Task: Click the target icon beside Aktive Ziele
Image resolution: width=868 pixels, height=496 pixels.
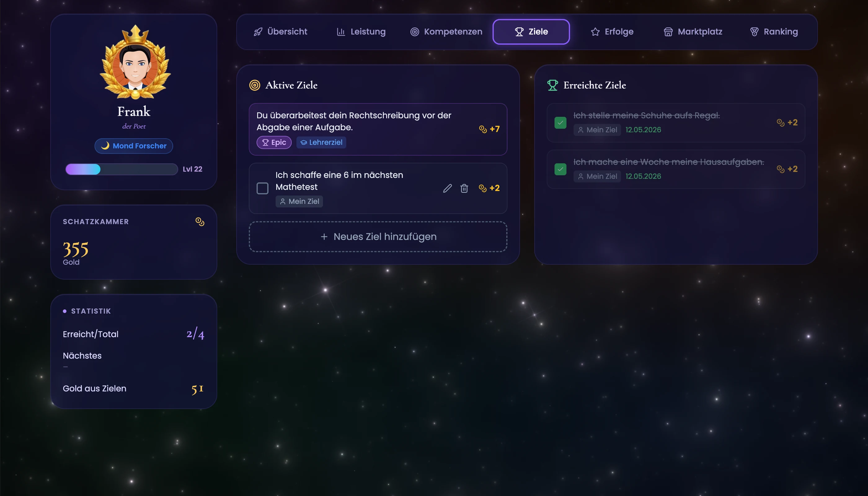Action: click(255, 85)
